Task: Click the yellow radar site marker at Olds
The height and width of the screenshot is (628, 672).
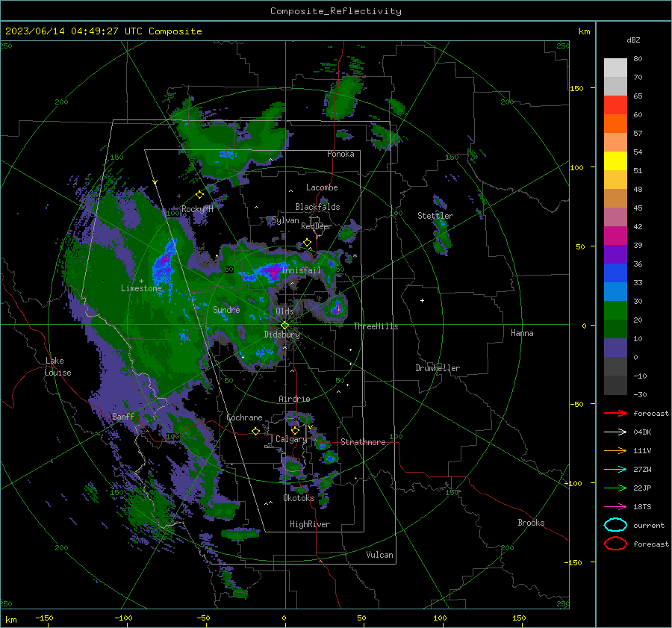Action: click(x=284, y=326)
